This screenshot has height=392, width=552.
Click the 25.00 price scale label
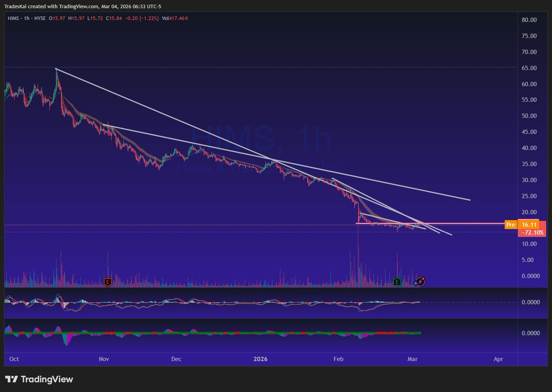pyautogui.click(x=529, y=196)
